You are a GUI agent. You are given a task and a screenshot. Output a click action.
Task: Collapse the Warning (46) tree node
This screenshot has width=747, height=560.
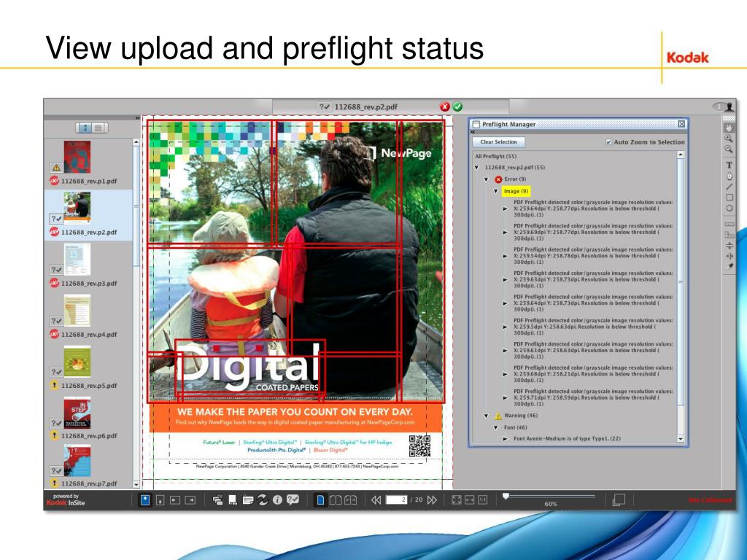(x=486, y=416)
